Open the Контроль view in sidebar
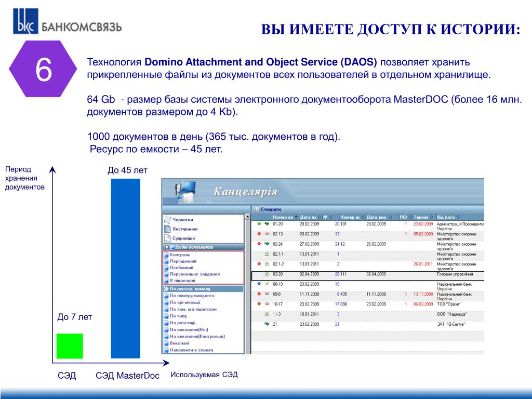532x399 pixels. (180, 255)
